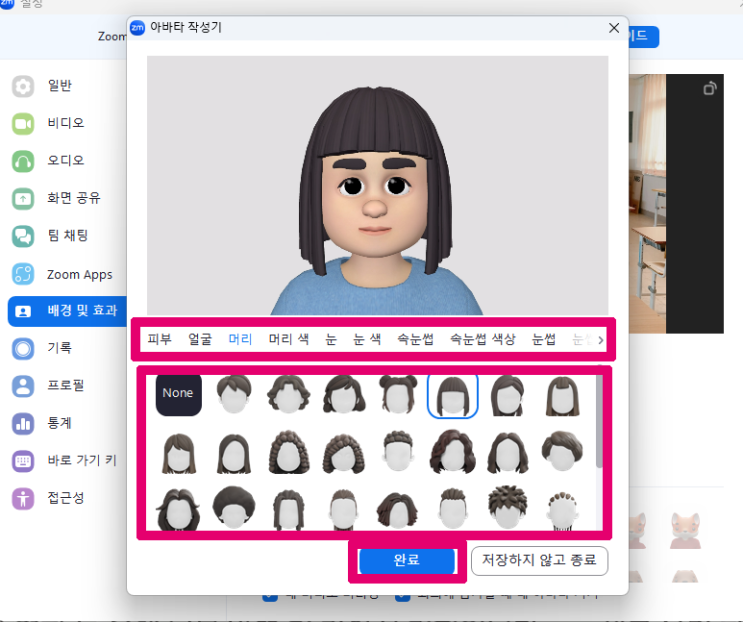Select the round afro hairstyle in third row

pyautogui.click(x=234, y=507)
